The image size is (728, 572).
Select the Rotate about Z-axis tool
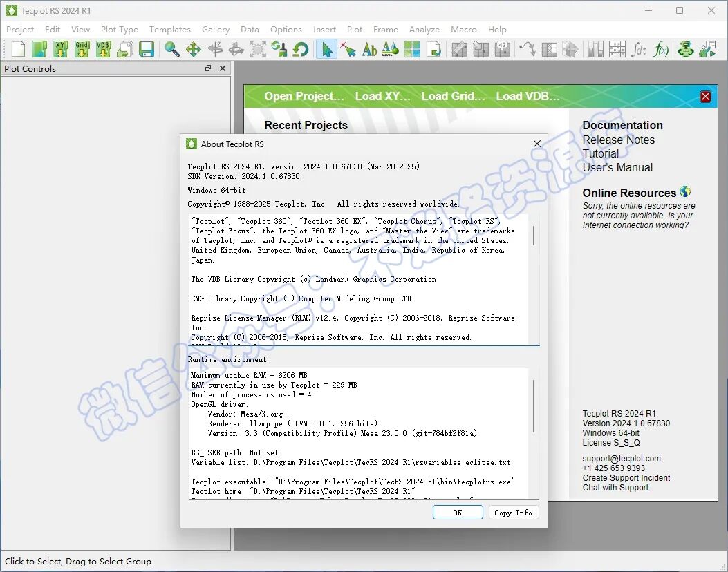215,49
